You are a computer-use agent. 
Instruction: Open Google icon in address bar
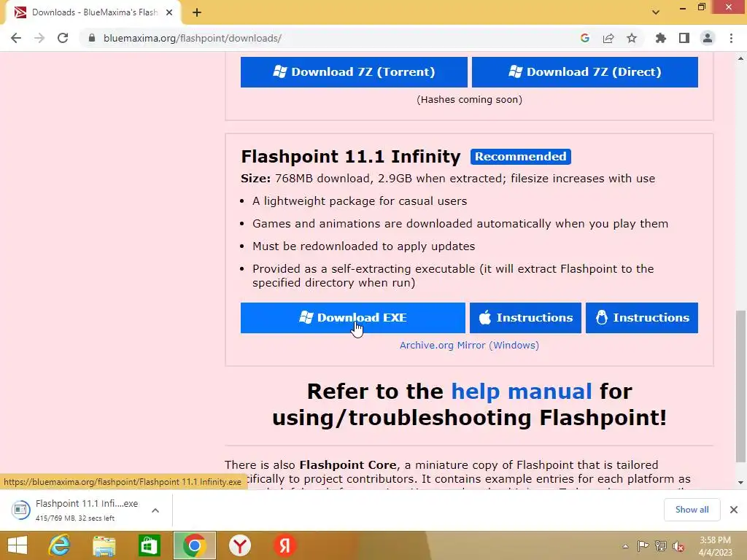pyautogui.click(x=585, y=38)
